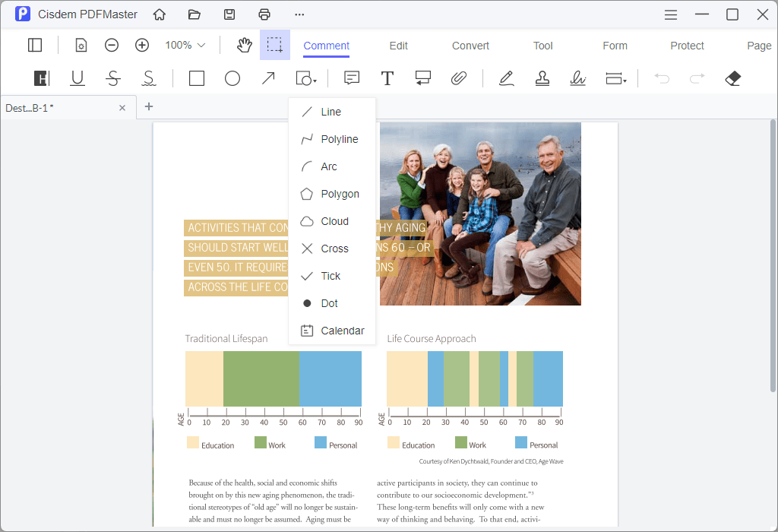Image resolution: width=778 pixels, height=532 pixels.
Task: Attach a file with the paperclip icon
Action: click(458, 78)
